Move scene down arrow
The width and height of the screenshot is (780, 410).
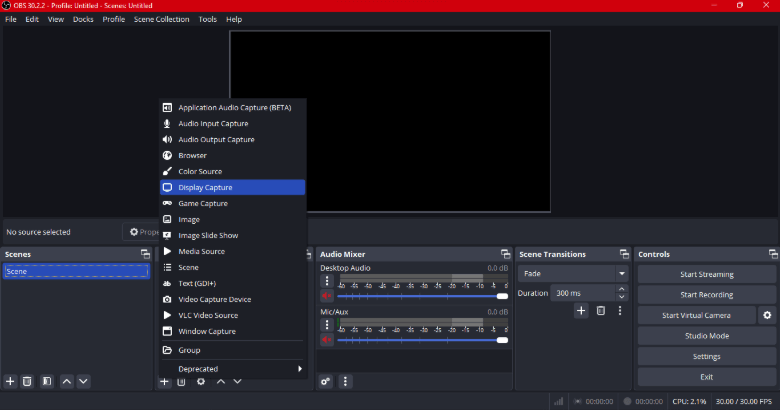(x=84, y=381)
